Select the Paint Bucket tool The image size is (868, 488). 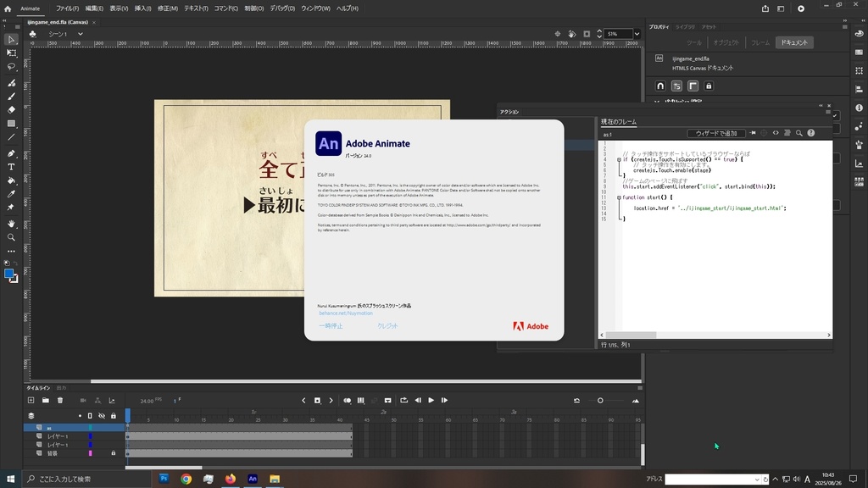(x=11, y=180)
